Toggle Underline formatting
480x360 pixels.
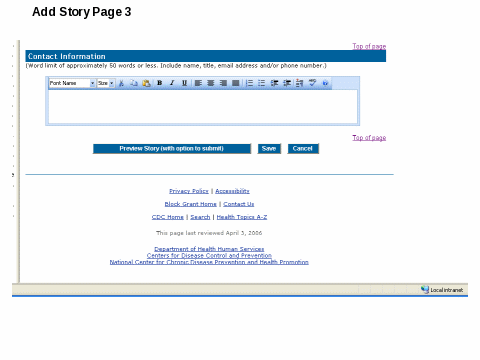184,83
